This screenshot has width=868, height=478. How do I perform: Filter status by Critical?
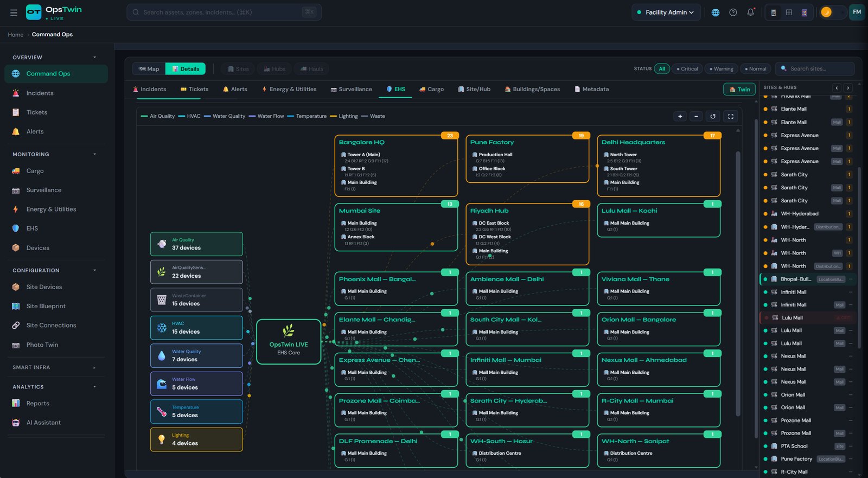(x=687, y=69)
